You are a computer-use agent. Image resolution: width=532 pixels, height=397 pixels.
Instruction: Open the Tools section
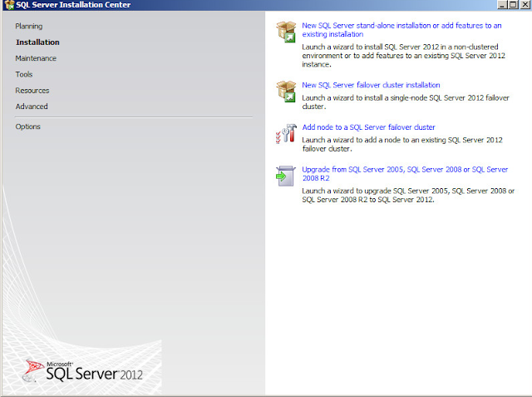[x=24, y=74]
